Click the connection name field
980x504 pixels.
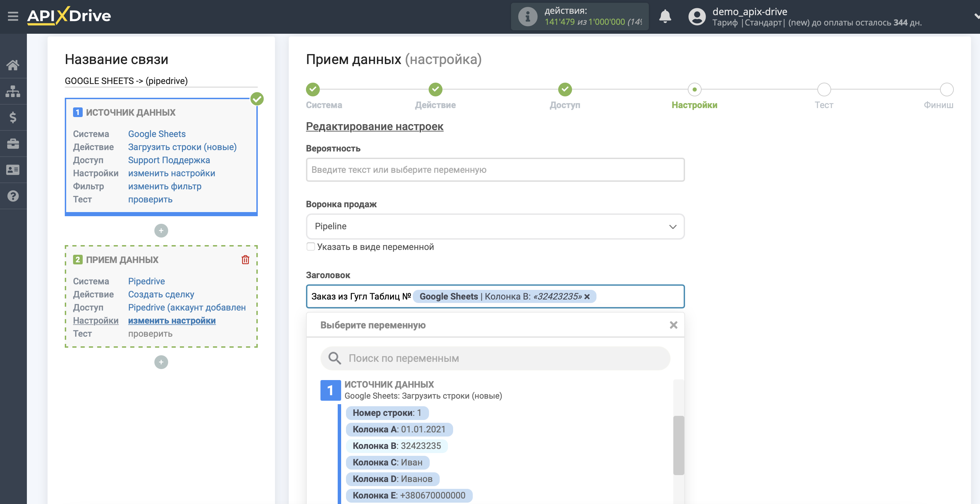coord(161,81)
